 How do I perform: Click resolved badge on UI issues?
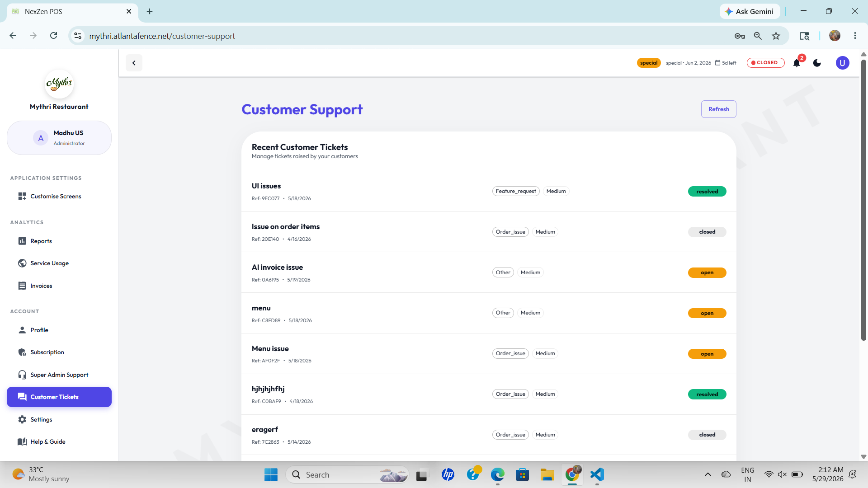[707, 192]
